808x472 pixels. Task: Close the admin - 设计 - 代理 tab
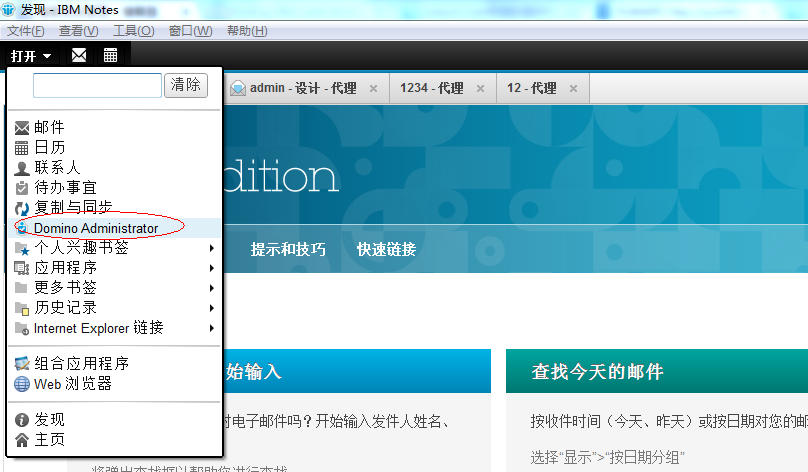pyautogui.click(x=374, y=89)
